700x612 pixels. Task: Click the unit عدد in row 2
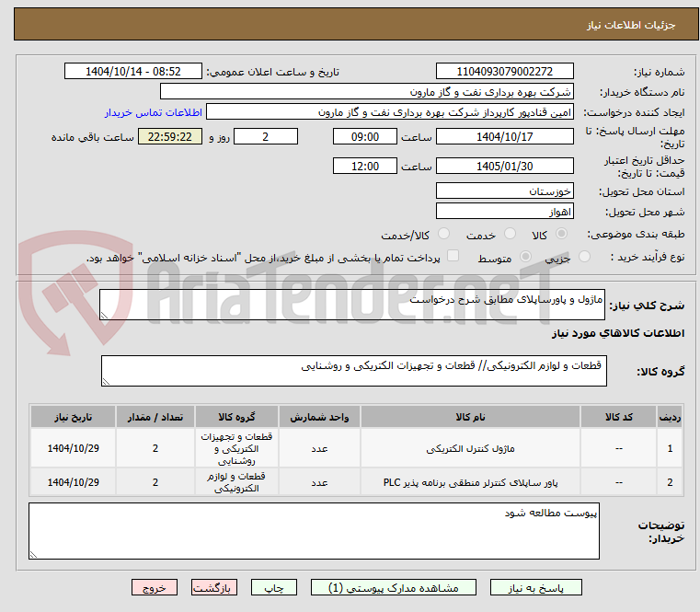319,482
